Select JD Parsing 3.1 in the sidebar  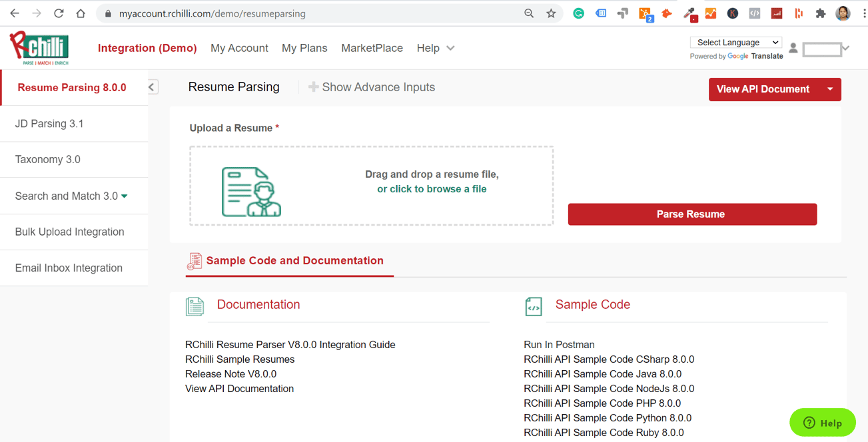[x=50, y=123]
